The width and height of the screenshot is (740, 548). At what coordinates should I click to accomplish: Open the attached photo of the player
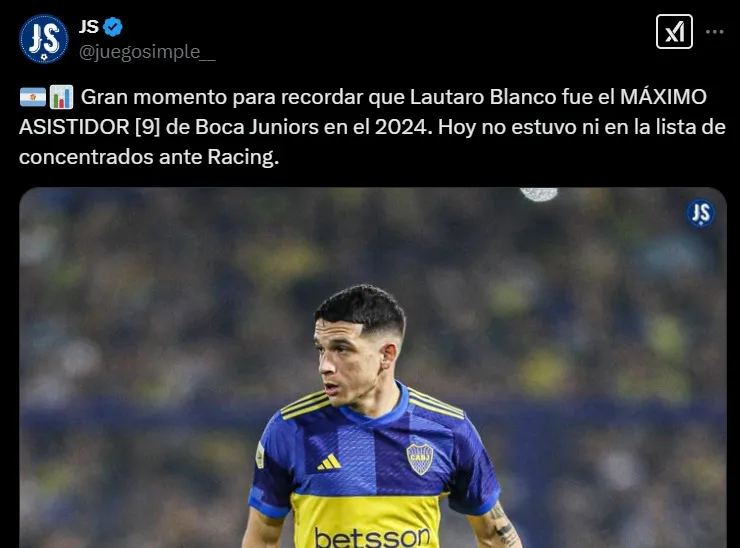point(373,368)
